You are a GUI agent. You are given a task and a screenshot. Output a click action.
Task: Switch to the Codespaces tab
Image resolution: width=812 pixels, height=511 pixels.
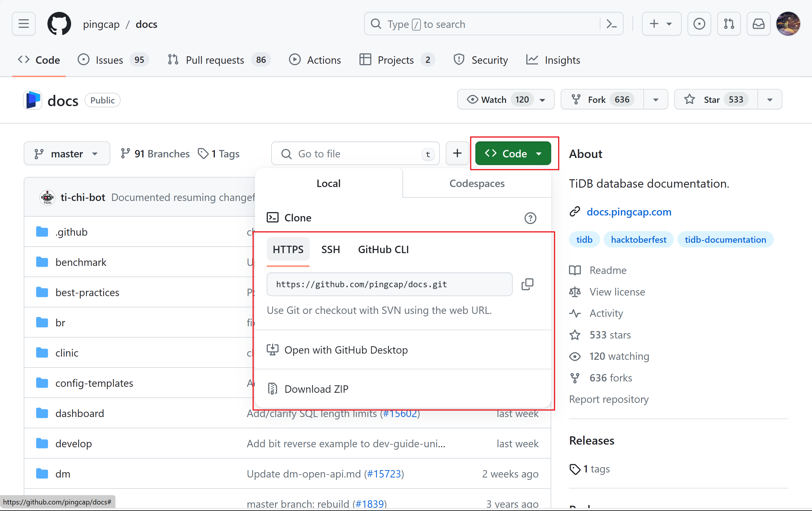click(x=477, y=183)
